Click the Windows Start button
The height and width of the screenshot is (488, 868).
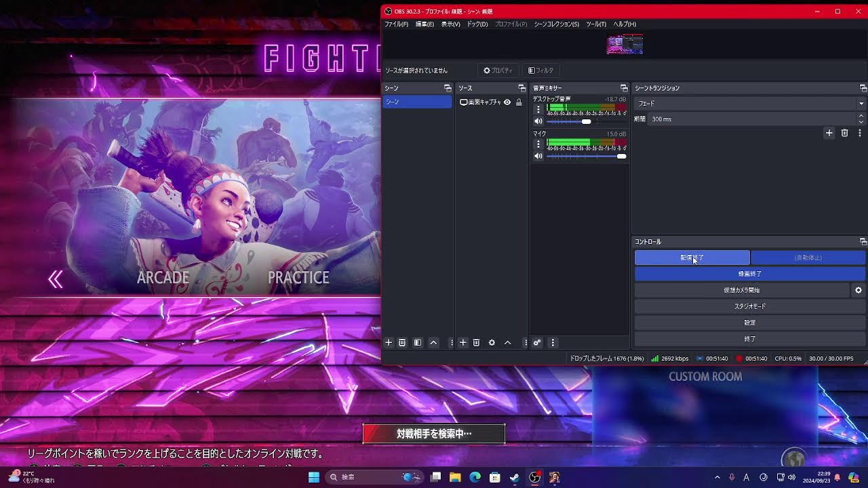point(314,477)
